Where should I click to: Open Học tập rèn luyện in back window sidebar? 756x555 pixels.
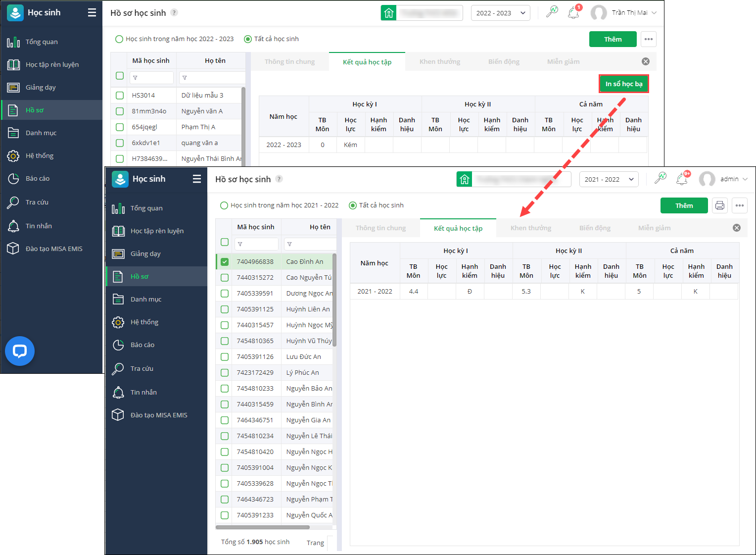pyautogui.click(x=52, y=64)
